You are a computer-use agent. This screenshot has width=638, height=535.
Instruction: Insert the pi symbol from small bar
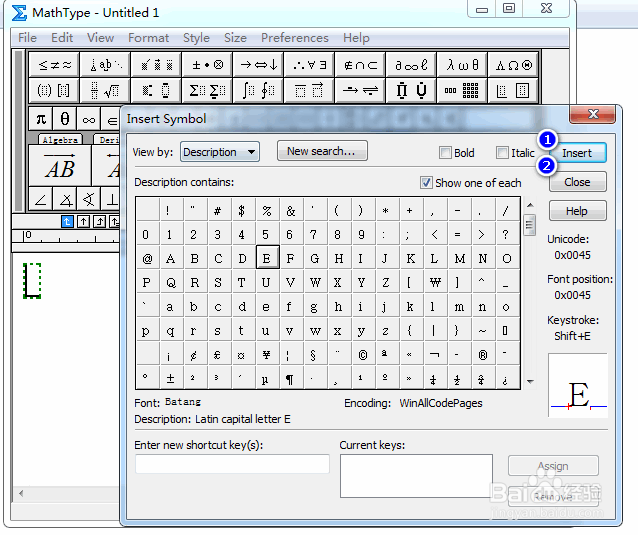click(41, 119)
